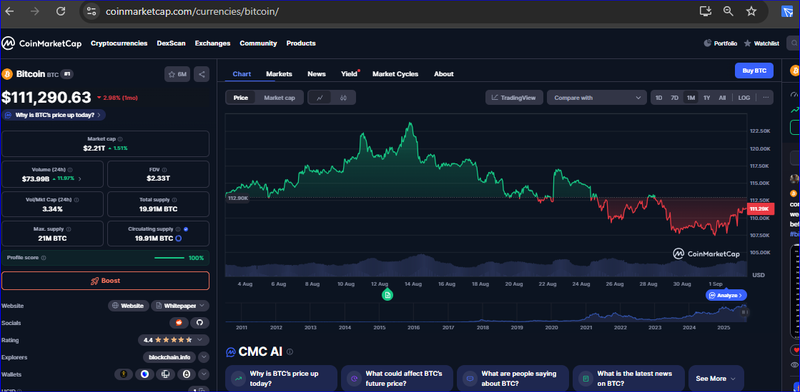
Task: Open the Website link button
Action: (x=129, y=306)
